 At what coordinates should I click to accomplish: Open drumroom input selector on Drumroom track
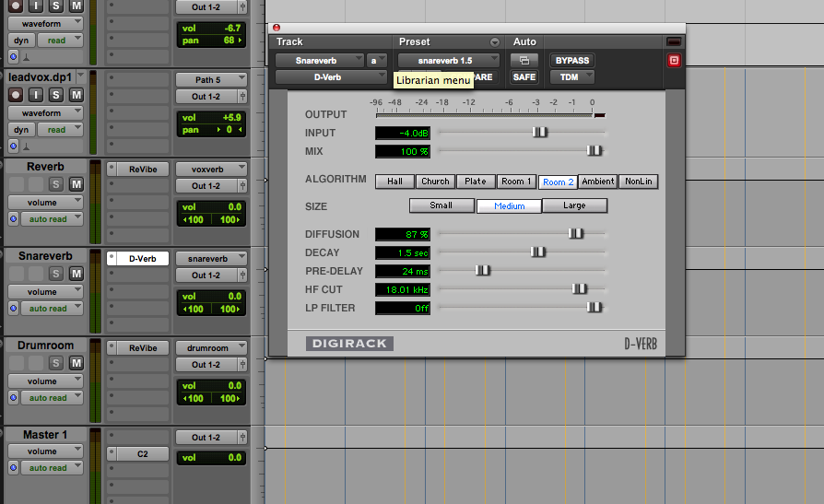coord(211,348)
